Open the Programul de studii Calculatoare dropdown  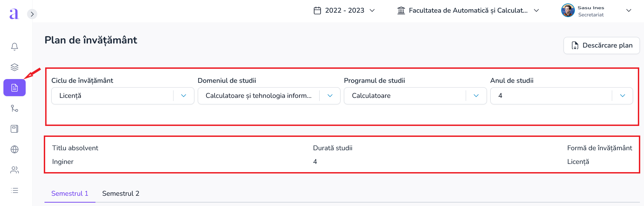415,96
